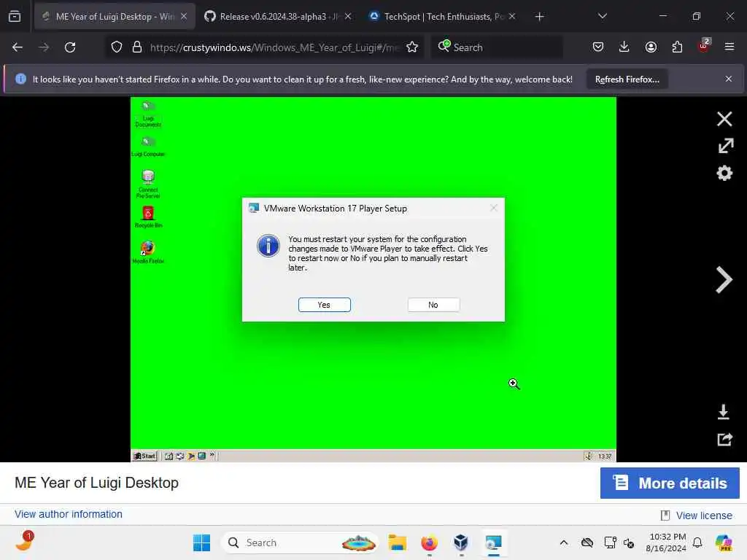Click the network tray icon
The image size is (747, 560).
(610, 542)
